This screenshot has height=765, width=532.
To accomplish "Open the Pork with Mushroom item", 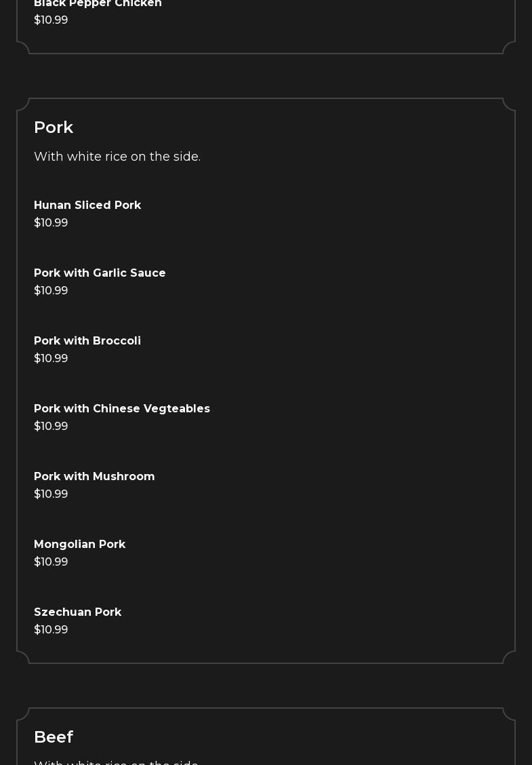I will click(94, 477).
